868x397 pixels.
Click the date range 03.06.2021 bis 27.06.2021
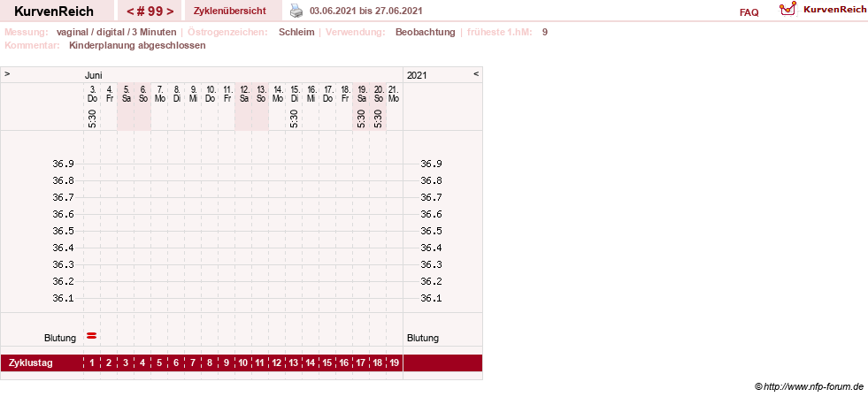[366, 11]
